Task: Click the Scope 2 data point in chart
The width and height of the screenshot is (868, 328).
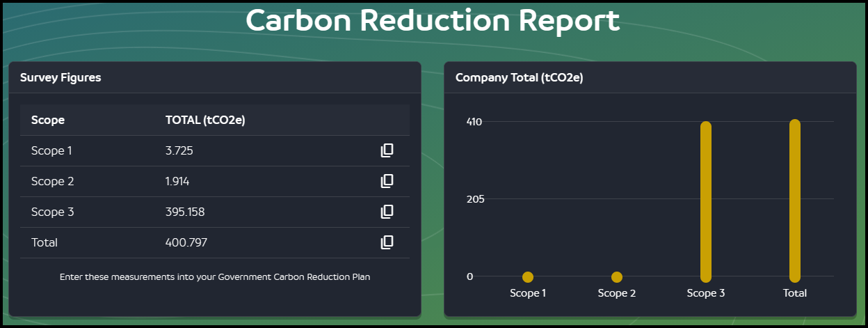Action: click(x=617, y=276)
